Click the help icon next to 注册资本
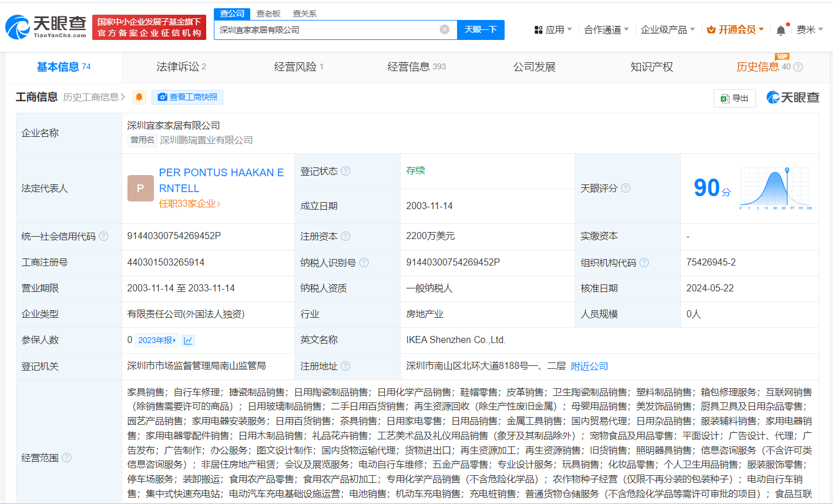 coord(345,236)
